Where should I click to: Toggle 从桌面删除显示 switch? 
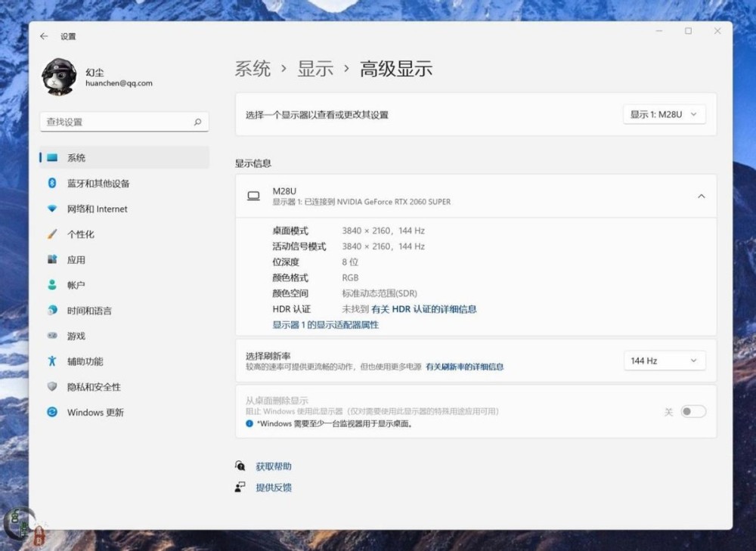(692, 412)
